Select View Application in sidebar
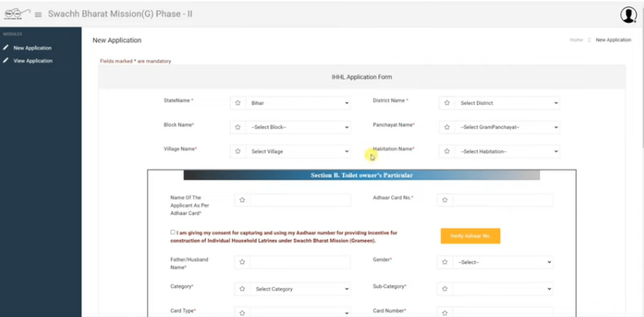 pyautogui.click(x=32, y=61)
